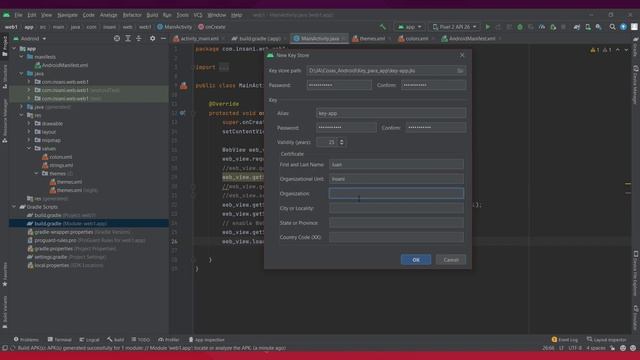Collapse the app module tree node
The height and width of the screenshot is (360, 640).
[x=15, y=49]
